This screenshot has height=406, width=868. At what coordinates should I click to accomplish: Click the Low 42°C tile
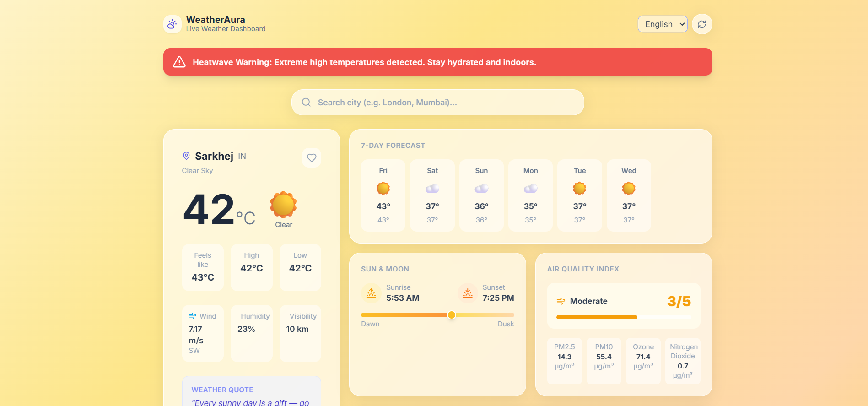point(300,267)
